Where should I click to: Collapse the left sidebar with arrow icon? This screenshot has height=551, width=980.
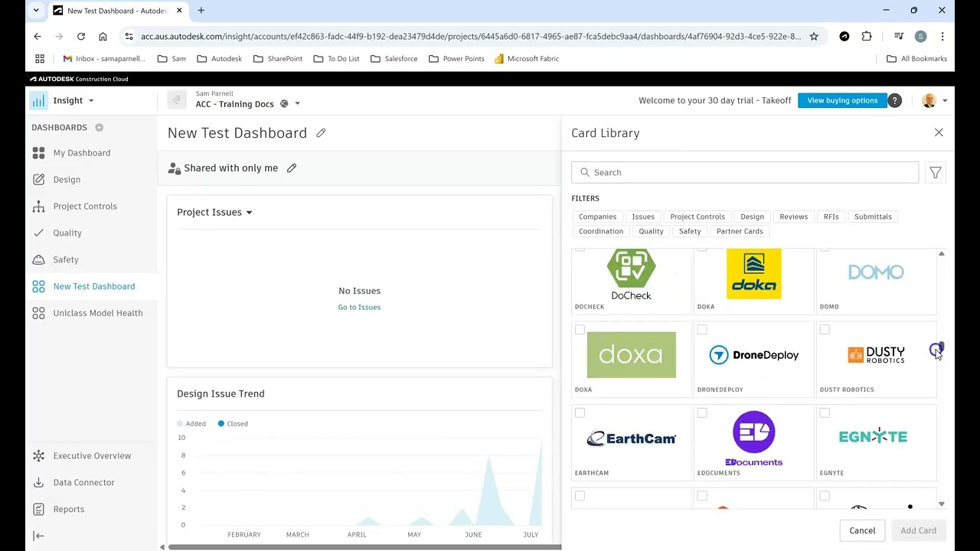tap(38, 536)
